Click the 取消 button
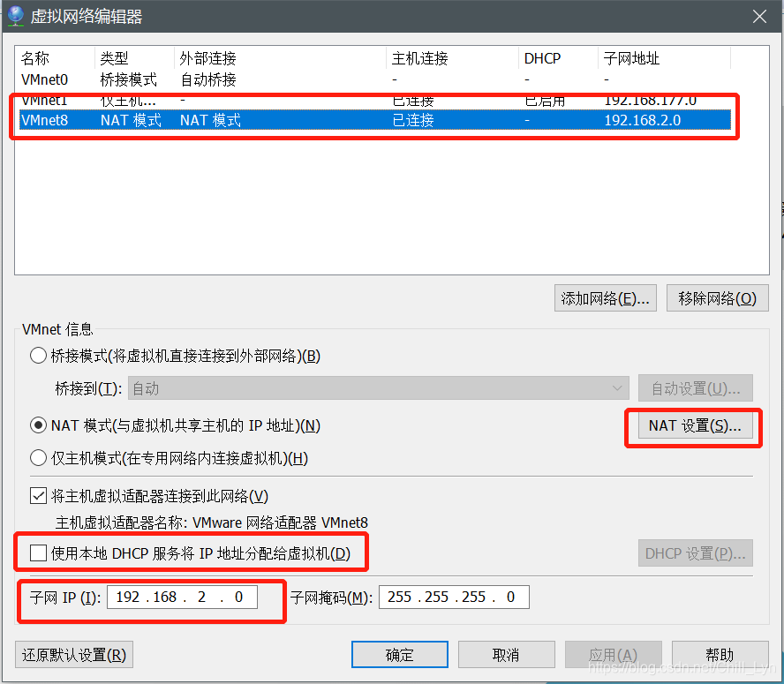The height and width of the screenshot is (684, 784). [507, 655]
